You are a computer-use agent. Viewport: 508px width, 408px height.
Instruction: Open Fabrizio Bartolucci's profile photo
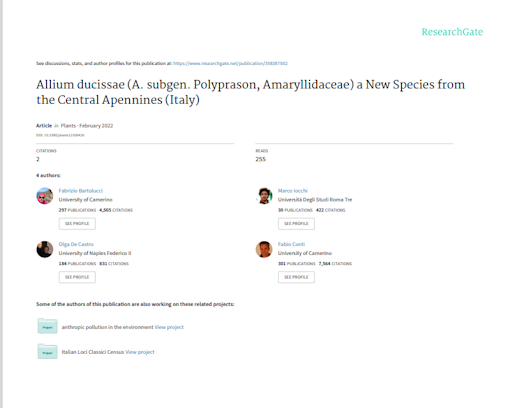pyautogui.click(x=45, y=196)
